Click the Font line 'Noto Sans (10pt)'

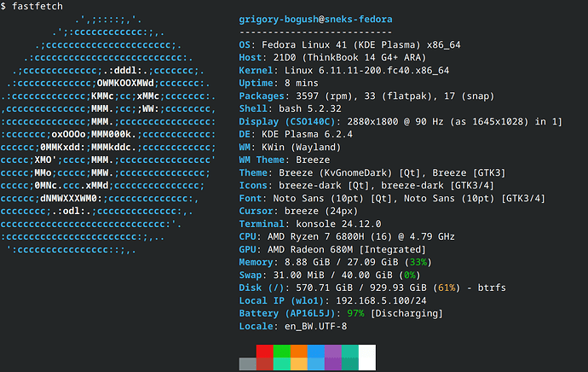pos(319,199)
